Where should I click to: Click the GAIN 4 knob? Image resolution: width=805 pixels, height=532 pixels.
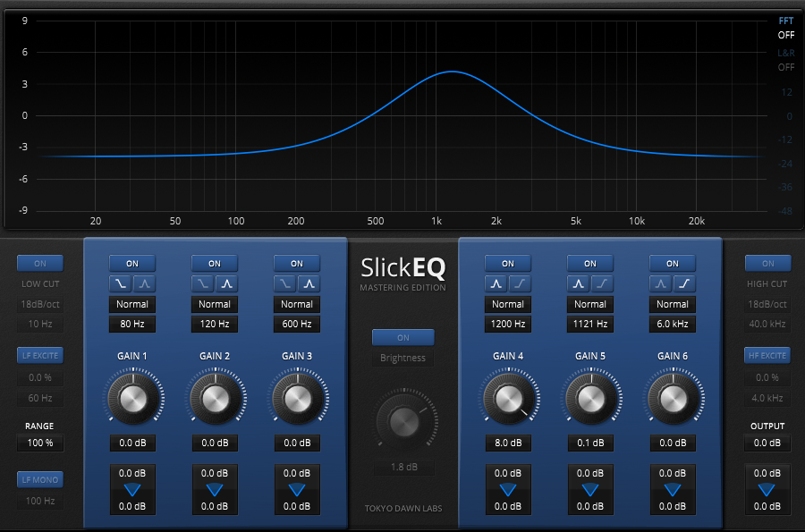click(x=508, y=398)
